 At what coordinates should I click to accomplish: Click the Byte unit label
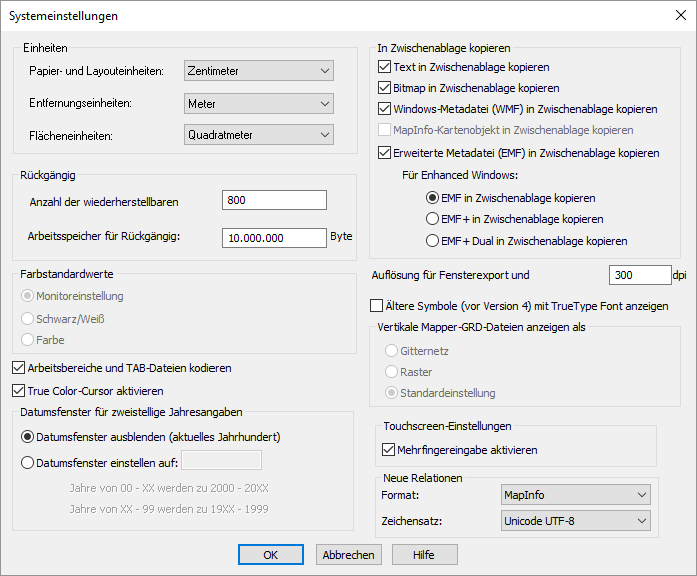pyautogui.click(x=341, y=236)
